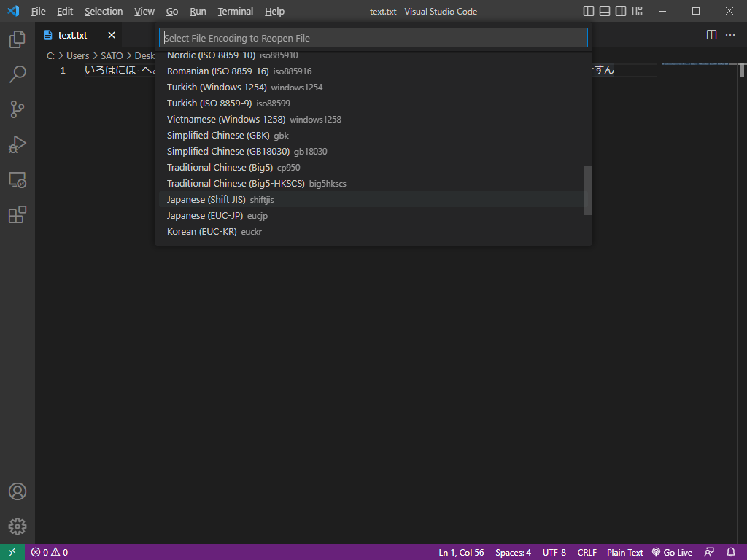Screen dimensions: 747x560
Task: Click the remote window indicator in status bar
Action: coord(12,552)
